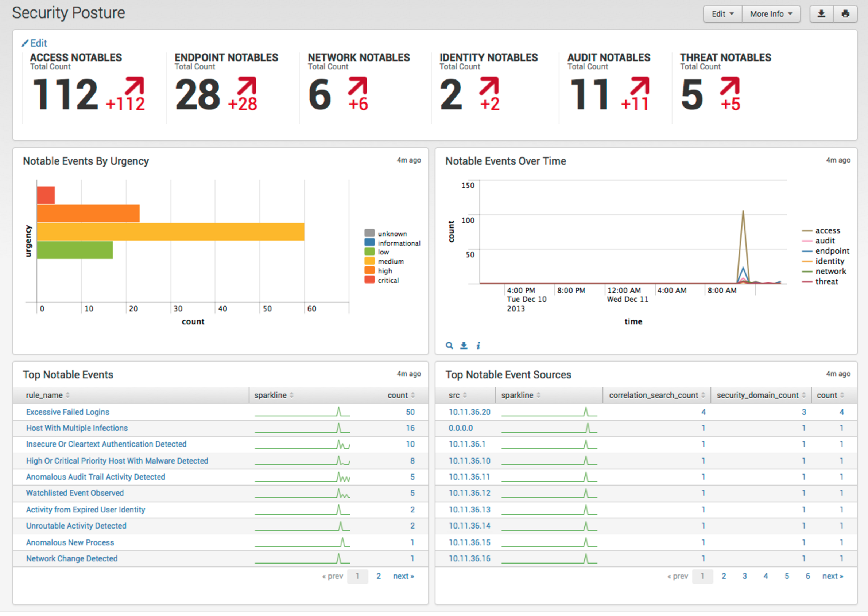Sort by rule_name column arrows
868x616 pixels.
pos(67,395)
